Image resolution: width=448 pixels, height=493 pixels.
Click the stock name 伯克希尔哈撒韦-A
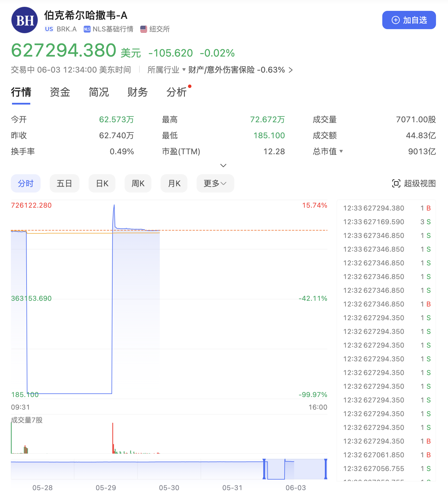pos(86,15)
